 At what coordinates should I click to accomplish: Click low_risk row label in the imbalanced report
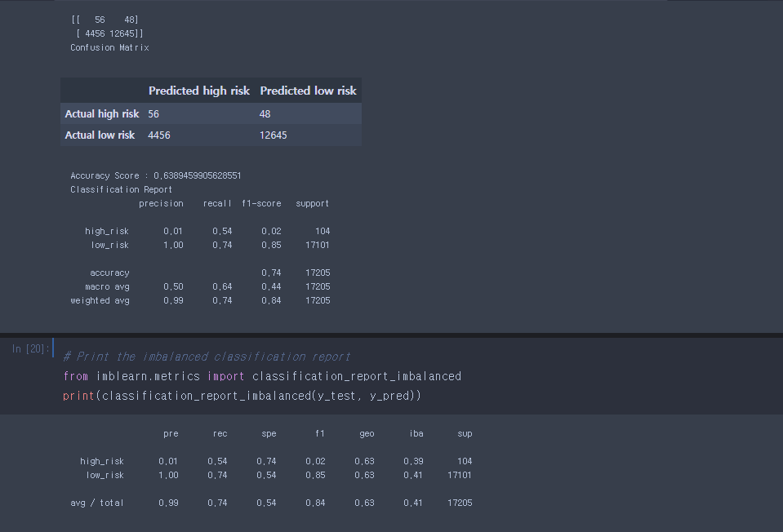[x=105, y=475]
